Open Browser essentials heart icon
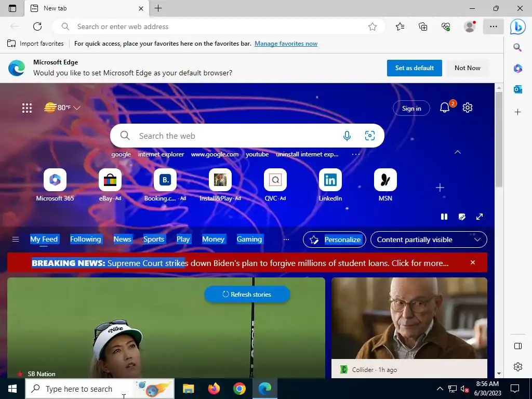The image size is (532, 399). point(446,26)
